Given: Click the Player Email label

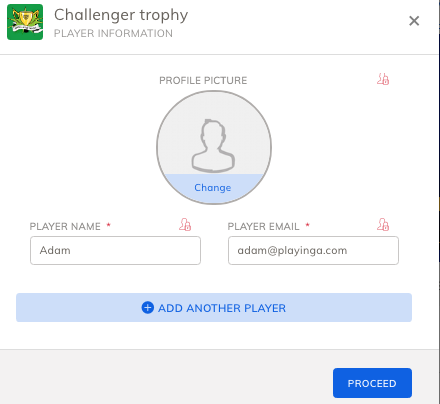Looking at the screenshot, I should [x=263, y=226].
